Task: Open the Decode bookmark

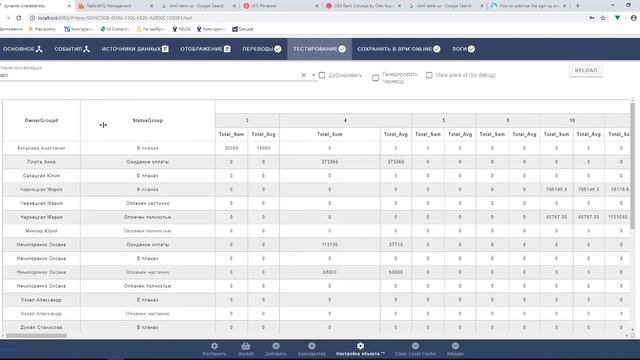Action: point(242,29)
